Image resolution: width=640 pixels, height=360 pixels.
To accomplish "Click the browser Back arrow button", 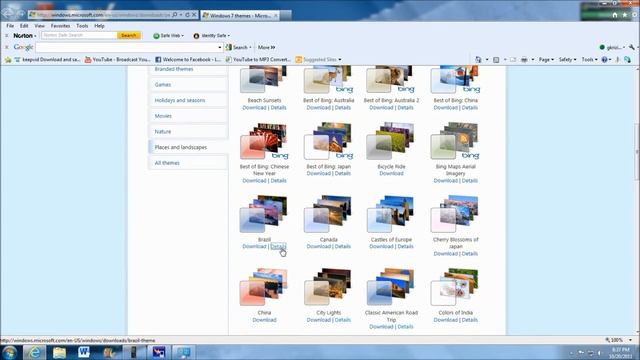I will coord(8,13).
